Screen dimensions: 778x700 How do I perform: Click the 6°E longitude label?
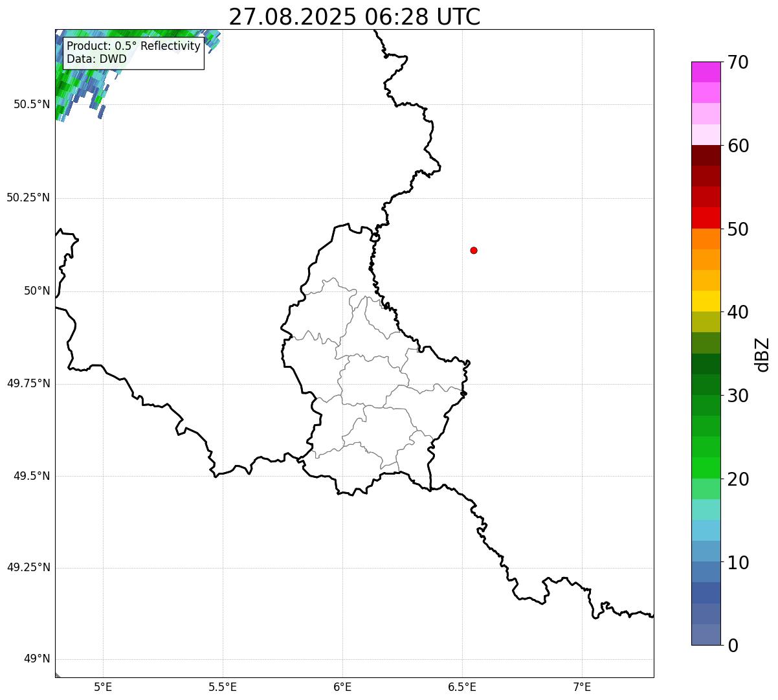(x=342, y=687)
